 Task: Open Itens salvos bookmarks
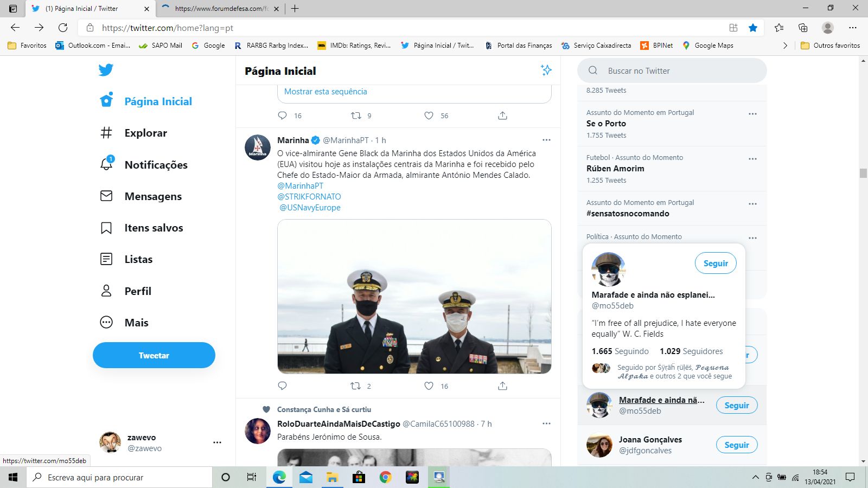(142, 228)
